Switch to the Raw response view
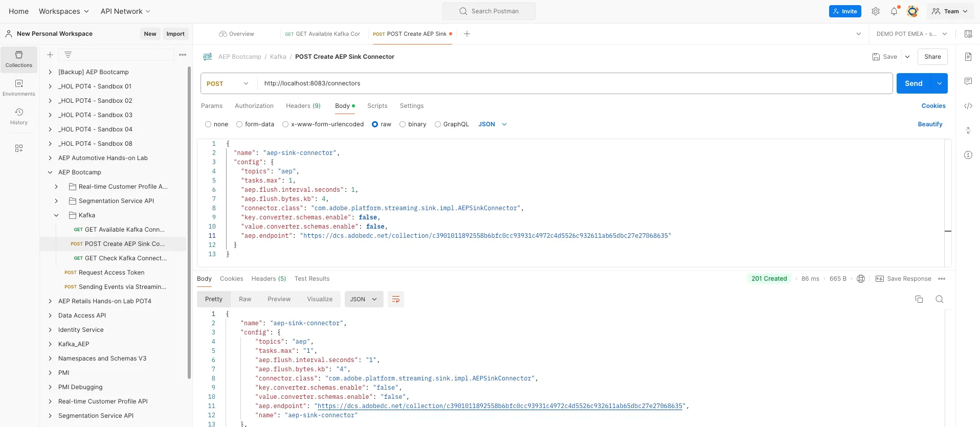The image size is (980, 427). point(245,299)
